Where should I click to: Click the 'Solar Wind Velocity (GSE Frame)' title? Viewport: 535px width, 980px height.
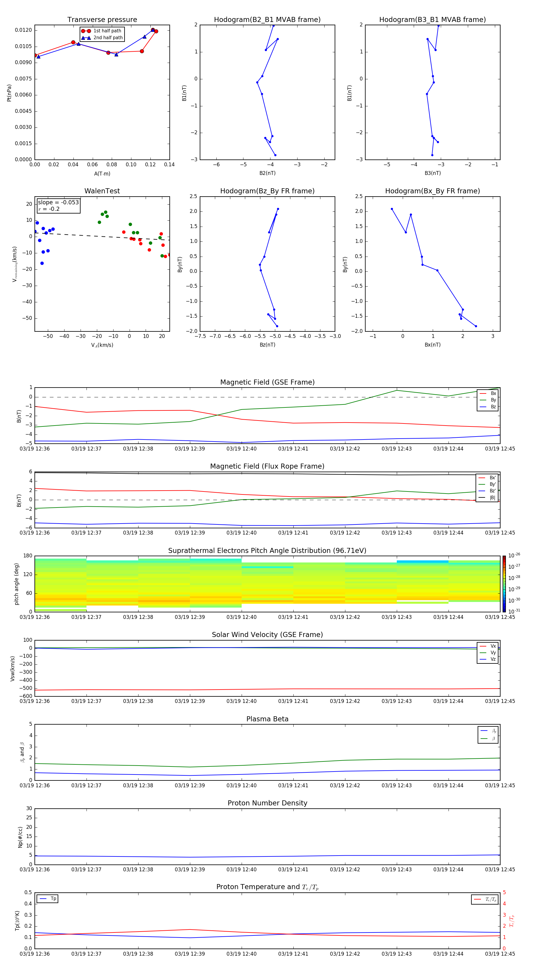267,635
